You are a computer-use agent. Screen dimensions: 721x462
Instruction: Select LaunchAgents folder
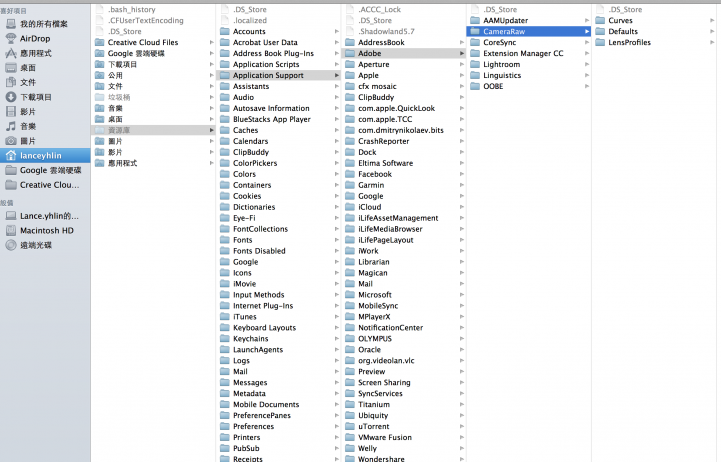point(279,350)
